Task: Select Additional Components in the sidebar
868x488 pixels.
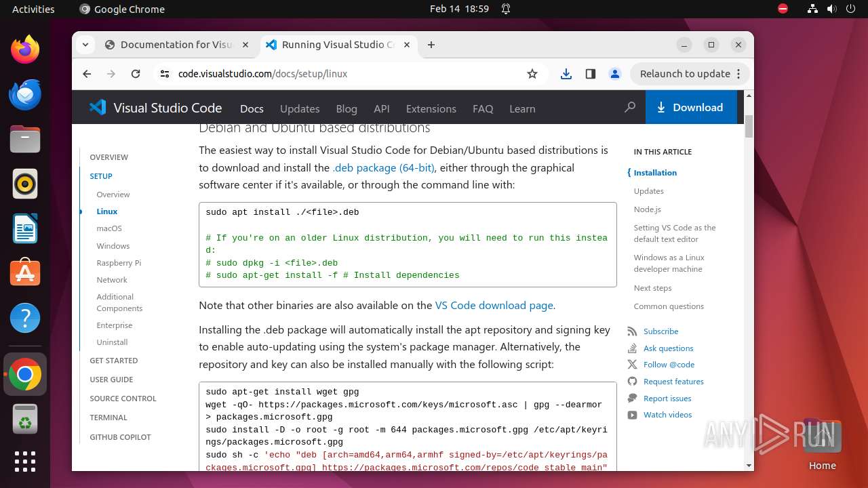Action: pyautogui.click(x=119, y=302)
